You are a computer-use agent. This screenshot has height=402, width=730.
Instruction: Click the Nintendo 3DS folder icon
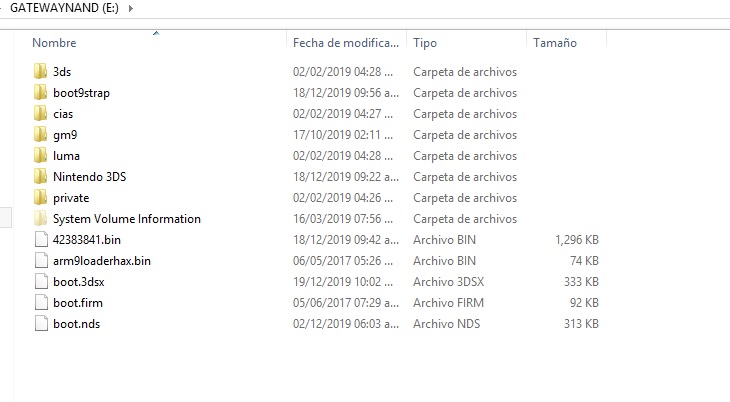pyautogui.click(x=41, y=176)
